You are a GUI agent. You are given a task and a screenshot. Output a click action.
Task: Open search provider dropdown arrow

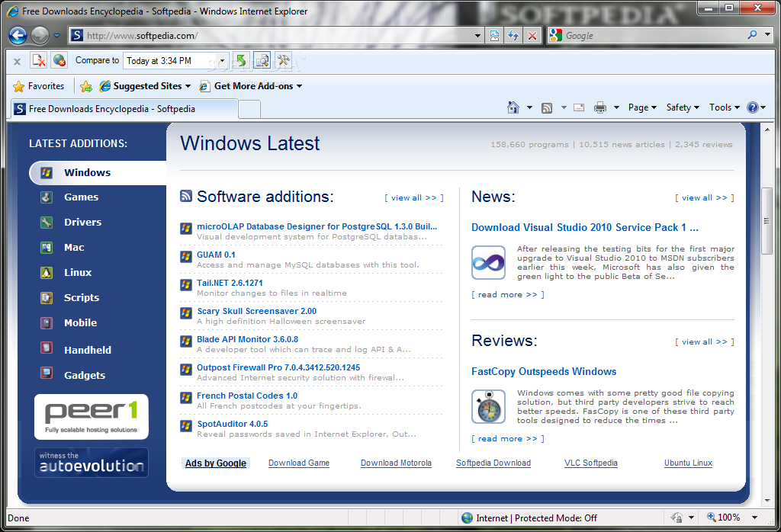click(767, 35)
